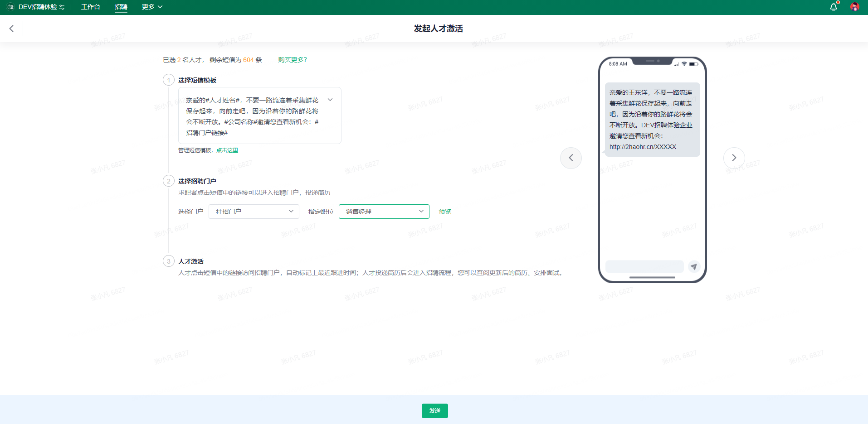Open the 工作台 tab
This screenshot has width=868, height=424.
pyautogui.click(x=91, y=7)
